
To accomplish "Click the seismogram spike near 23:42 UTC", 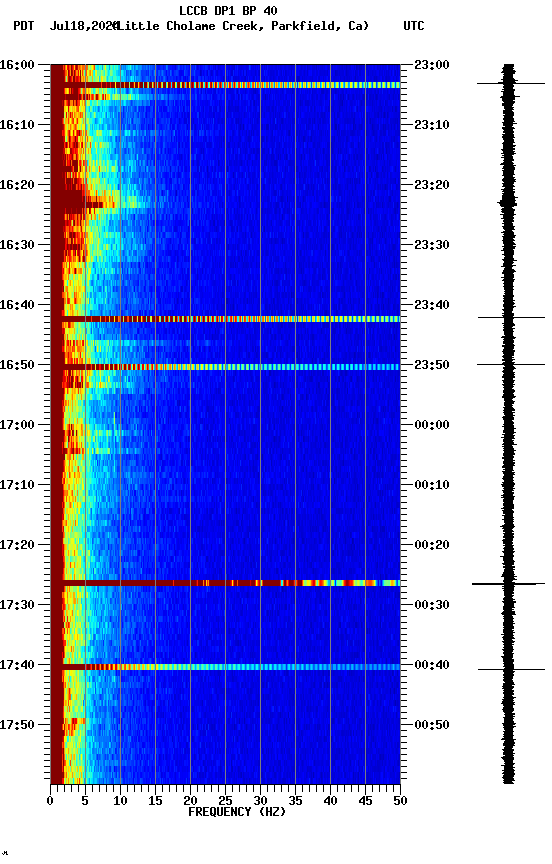I will [x=511, y=317].
